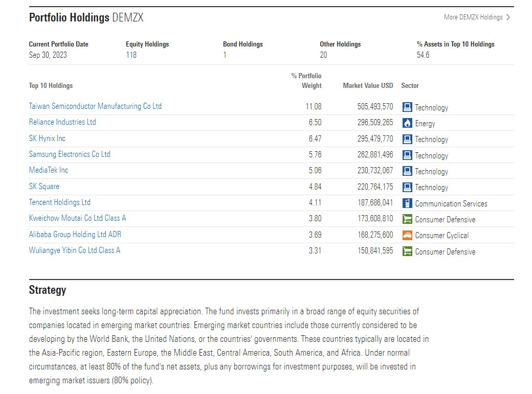Click Wuliangye Yibin weight 3.31
Viewport: 532px width, 394px height.
click(x=315, y=251)
